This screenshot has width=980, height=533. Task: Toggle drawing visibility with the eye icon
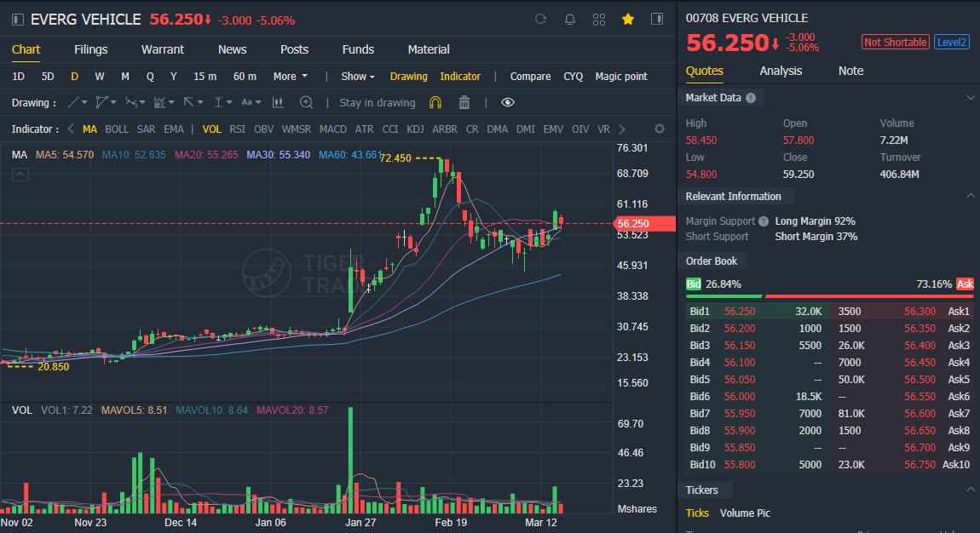coord(507,102)
